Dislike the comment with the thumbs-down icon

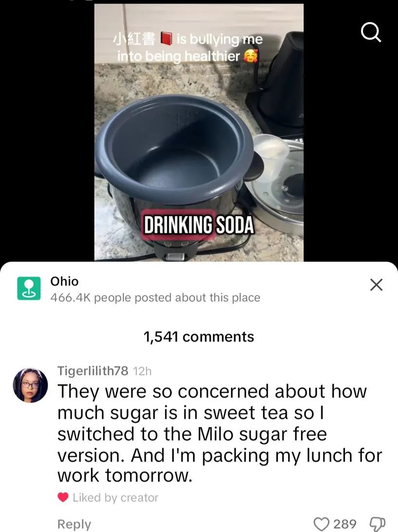pos(378,524)
